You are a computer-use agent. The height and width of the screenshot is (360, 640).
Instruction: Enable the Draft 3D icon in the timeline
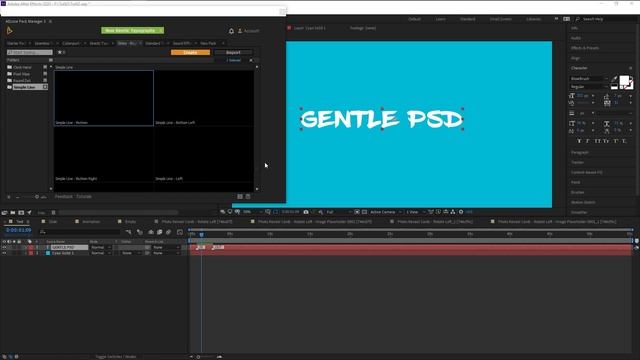(140, 232)
